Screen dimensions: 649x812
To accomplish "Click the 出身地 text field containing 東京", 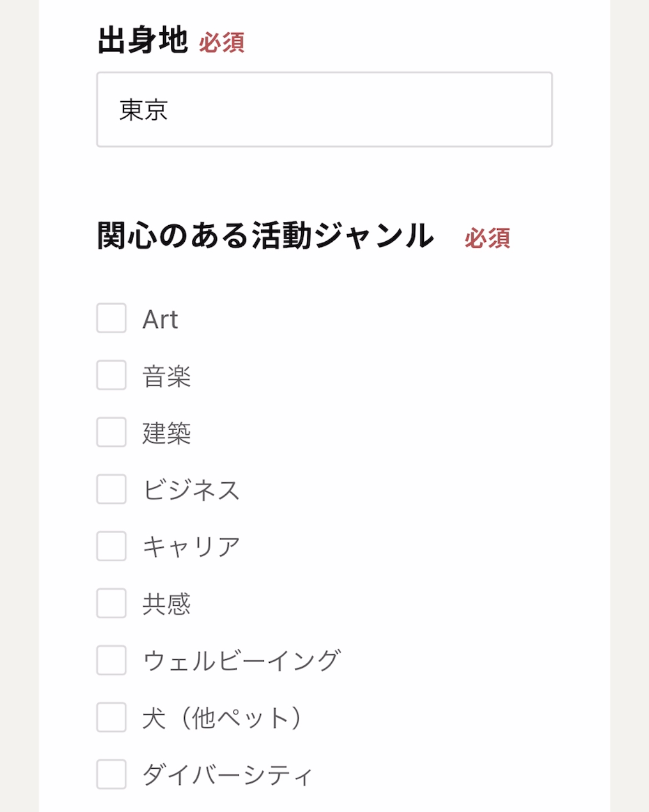I will click(324, 109).
